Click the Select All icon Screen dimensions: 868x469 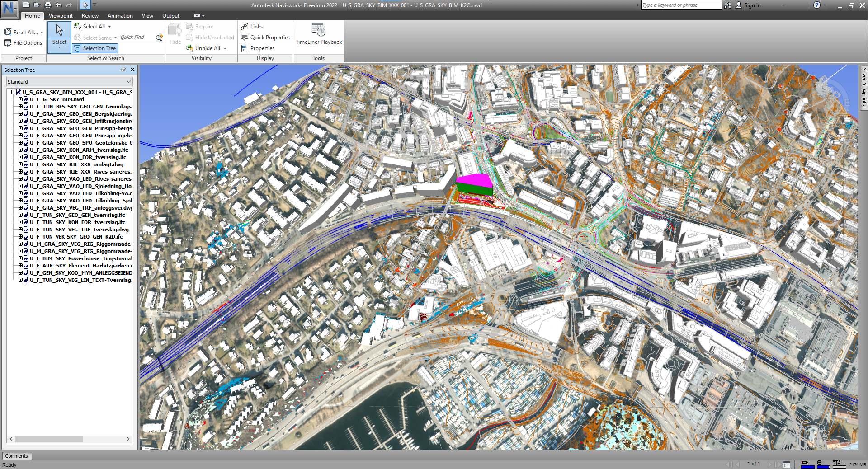click(x=77, y=27)
